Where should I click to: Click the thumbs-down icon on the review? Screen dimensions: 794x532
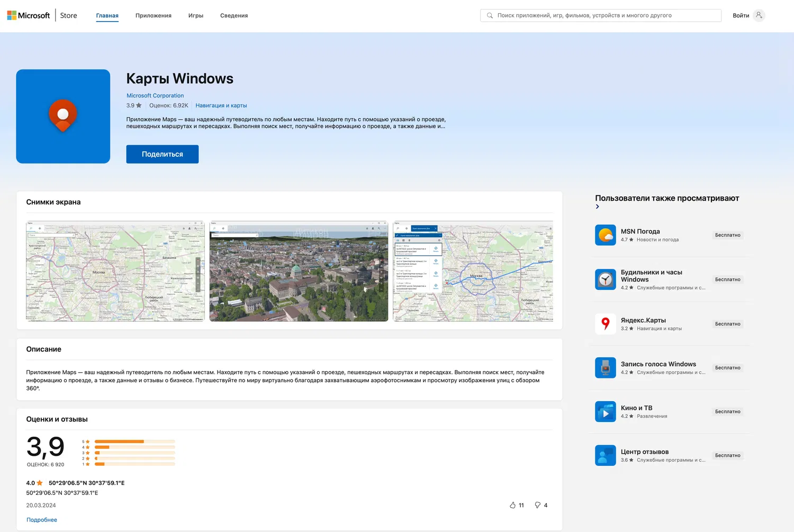537,505
